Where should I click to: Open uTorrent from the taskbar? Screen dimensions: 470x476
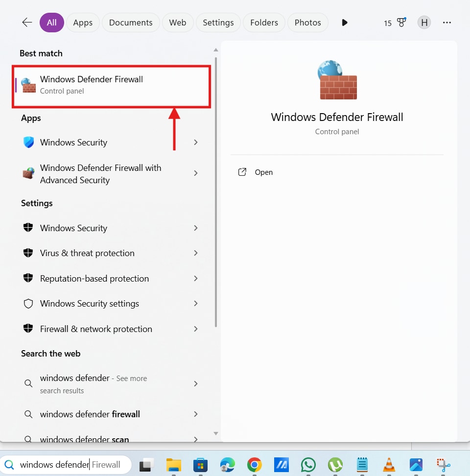click(x=335, y=464)
